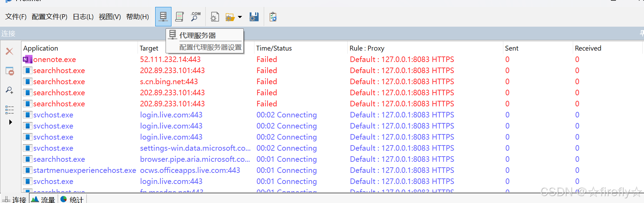Expand the dropdown arrow next to folder icon
The image size is (644, 203).
click(240, 17)
